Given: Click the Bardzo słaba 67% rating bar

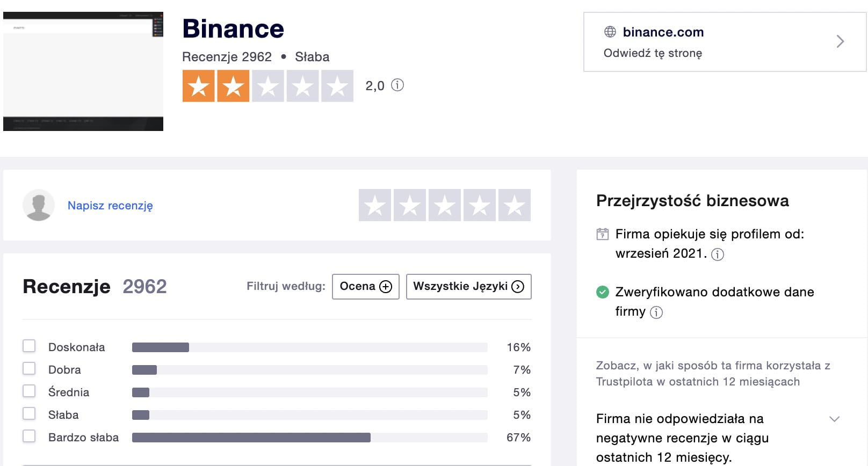Looking at the screenshot, I should point(310,438).
